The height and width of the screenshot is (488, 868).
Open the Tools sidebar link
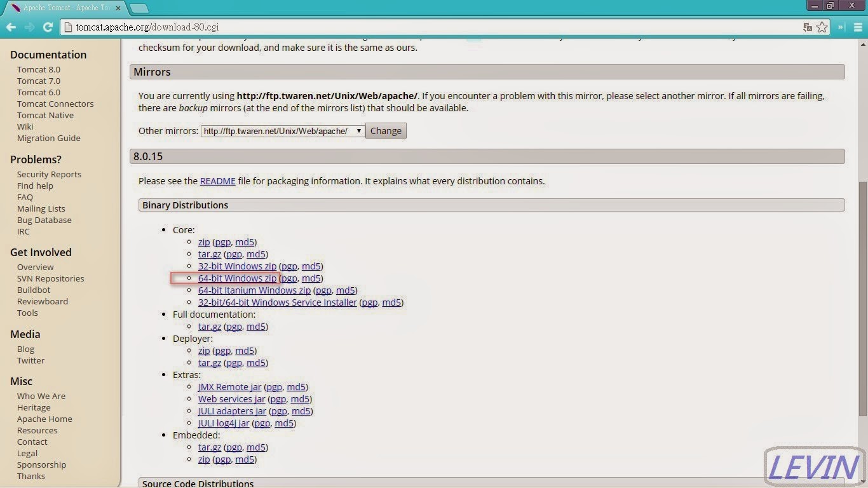27,313
